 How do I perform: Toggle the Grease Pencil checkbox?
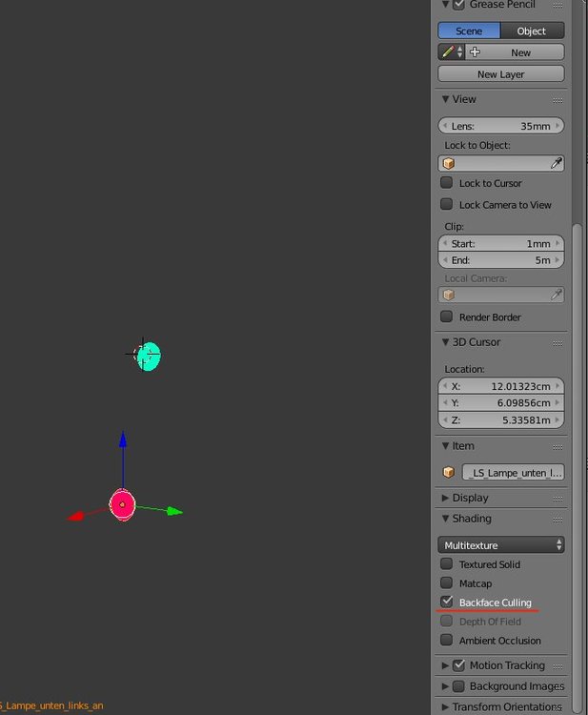458,5
